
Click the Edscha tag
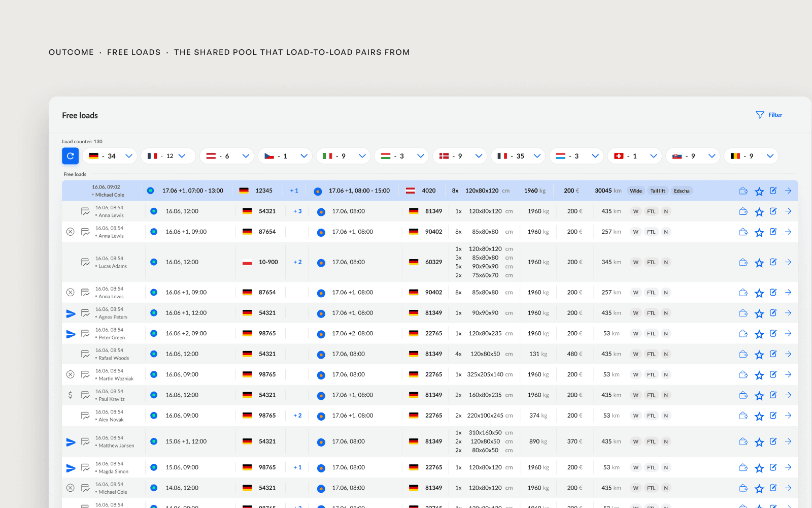tap(682, 191)
